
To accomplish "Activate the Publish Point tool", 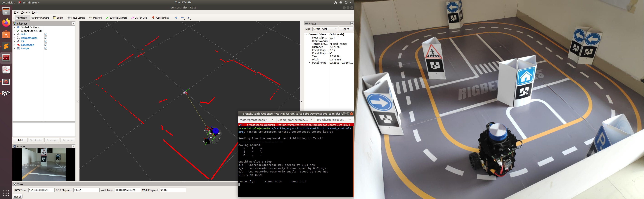I will pyautogui.click(x=160, y=18).
